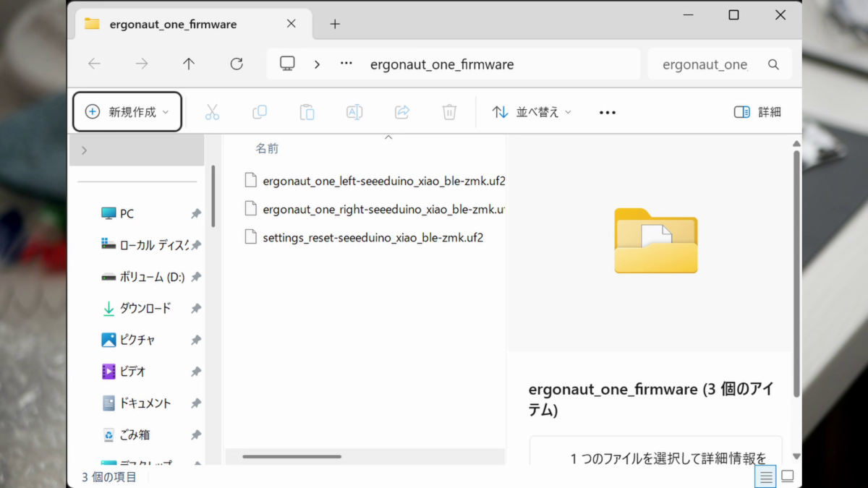Click the search box for ergonaut_one_firmware

tap(705, 64)
